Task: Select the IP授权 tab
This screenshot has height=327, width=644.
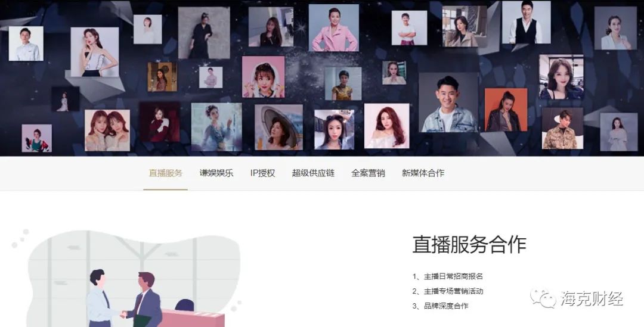Action: [262, 173]
